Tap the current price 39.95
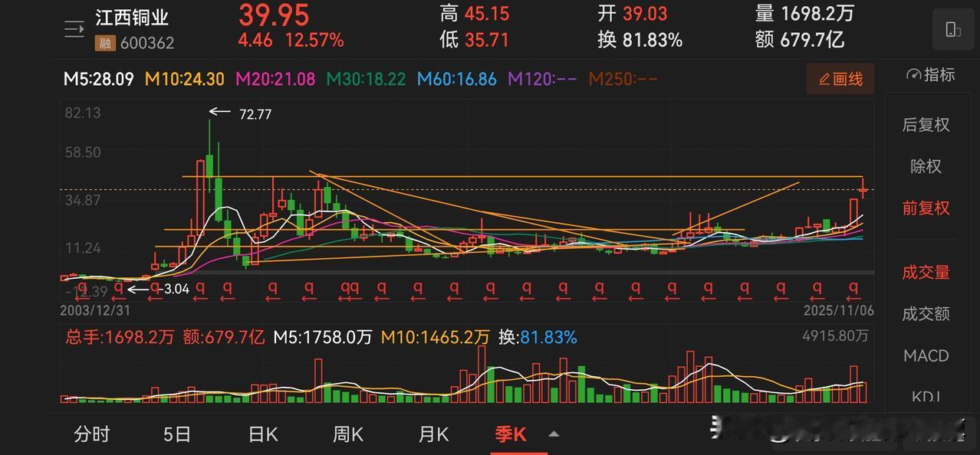Screen dimensions: 980x455 point(274,15)
